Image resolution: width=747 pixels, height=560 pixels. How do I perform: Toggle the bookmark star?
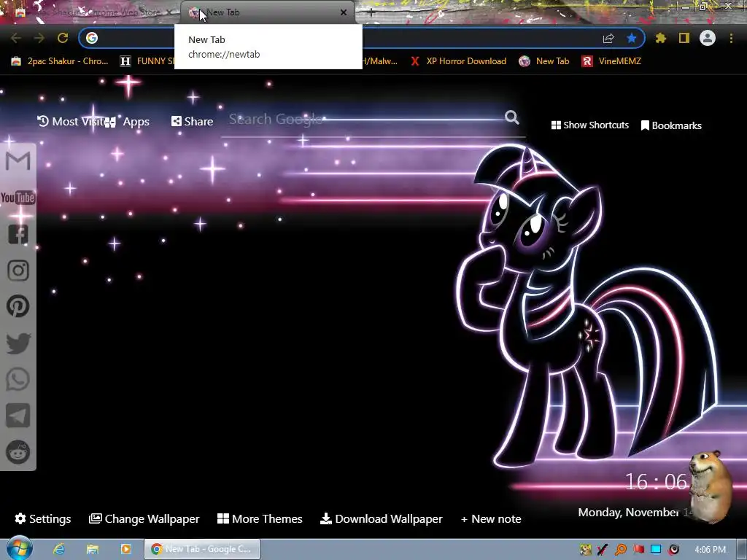[x=632, y=38]
